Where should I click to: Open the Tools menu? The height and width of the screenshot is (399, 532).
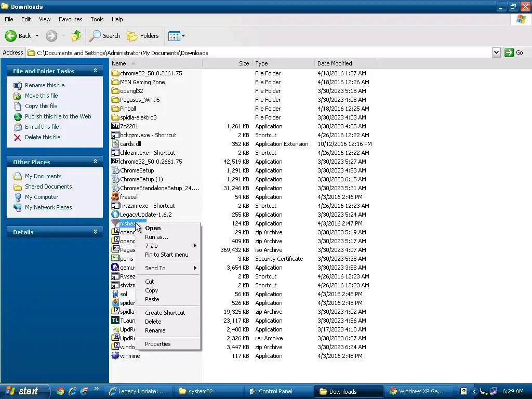[x=97, y=19]
